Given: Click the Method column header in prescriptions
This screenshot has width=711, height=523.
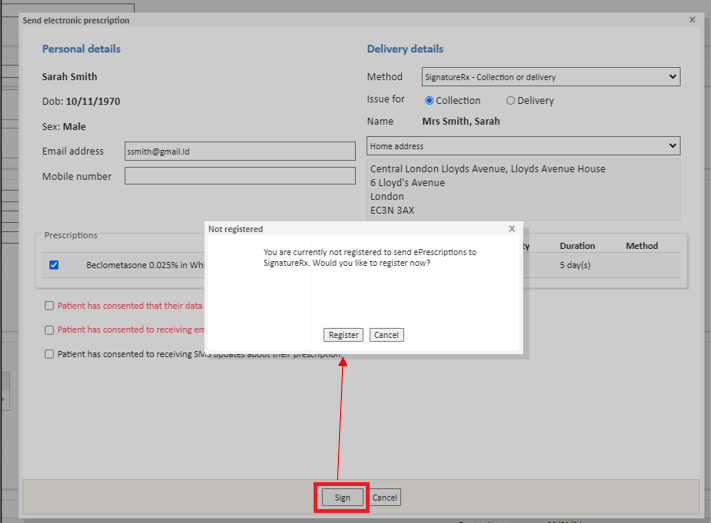Looking at the screenshot, I should pyautogui.click(x=641, y=246).
